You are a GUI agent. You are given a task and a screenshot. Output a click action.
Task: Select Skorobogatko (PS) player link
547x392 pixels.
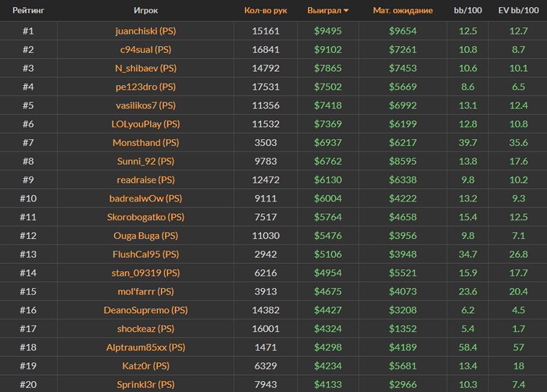click(x=145, y=217)
